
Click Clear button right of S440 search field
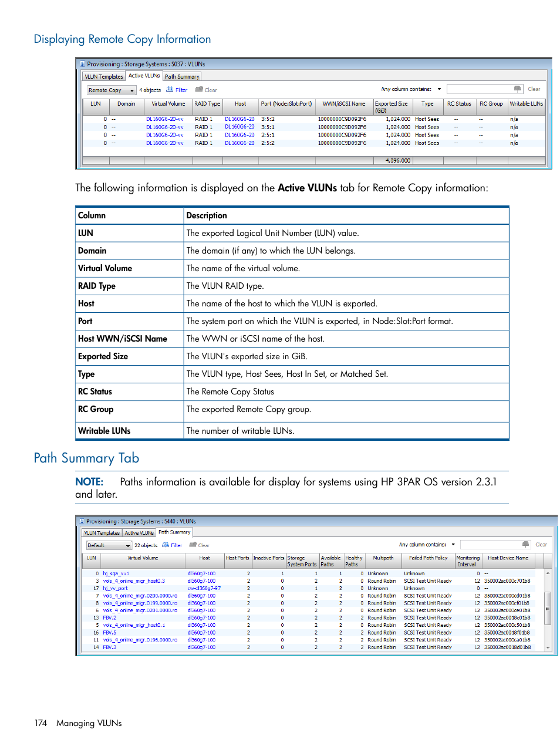[x=541, y=545]
